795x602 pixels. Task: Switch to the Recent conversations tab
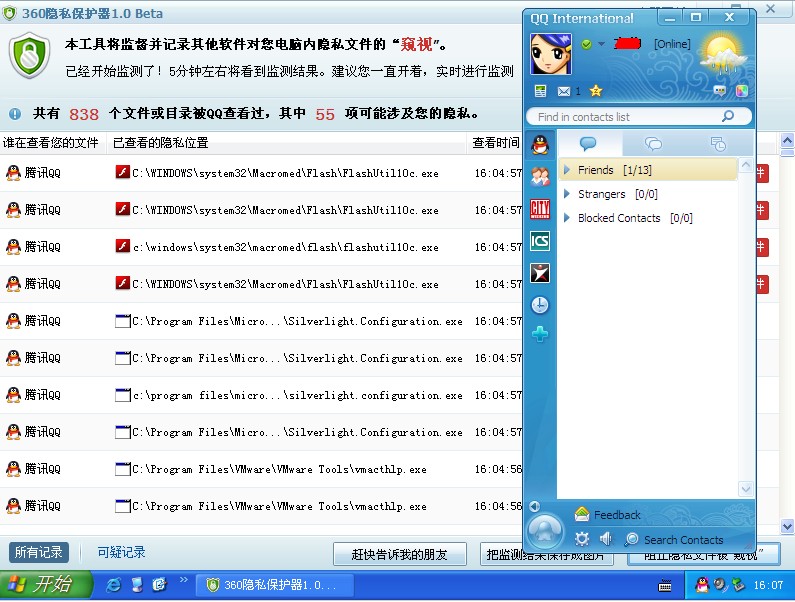(x=718, y=144)
